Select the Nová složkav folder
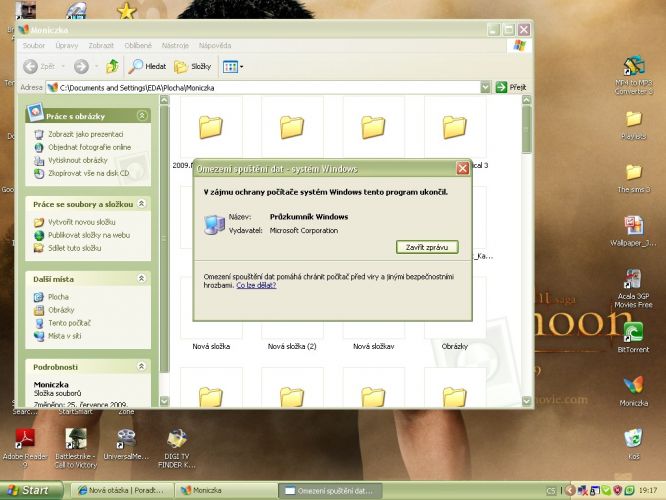Image resolution: width=666 pixels, height=500 pixels. click(374, 347)
